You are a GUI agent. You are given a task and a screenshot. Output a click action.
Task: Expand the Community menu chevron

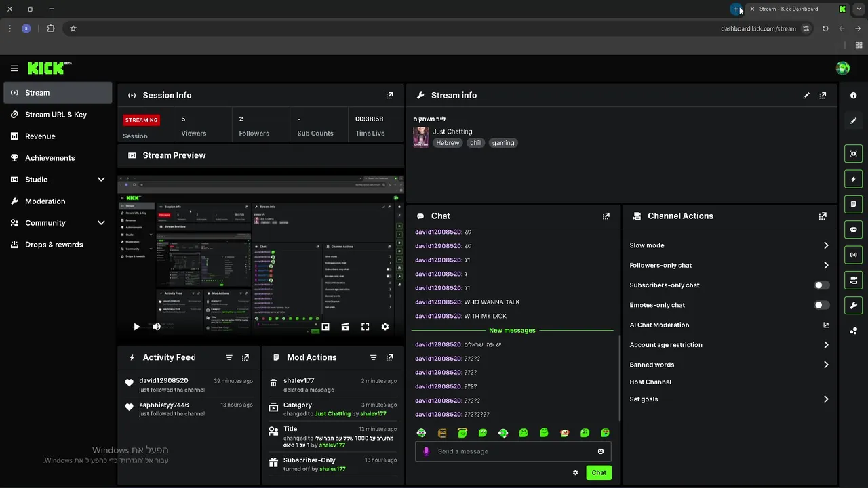point(101,223)
